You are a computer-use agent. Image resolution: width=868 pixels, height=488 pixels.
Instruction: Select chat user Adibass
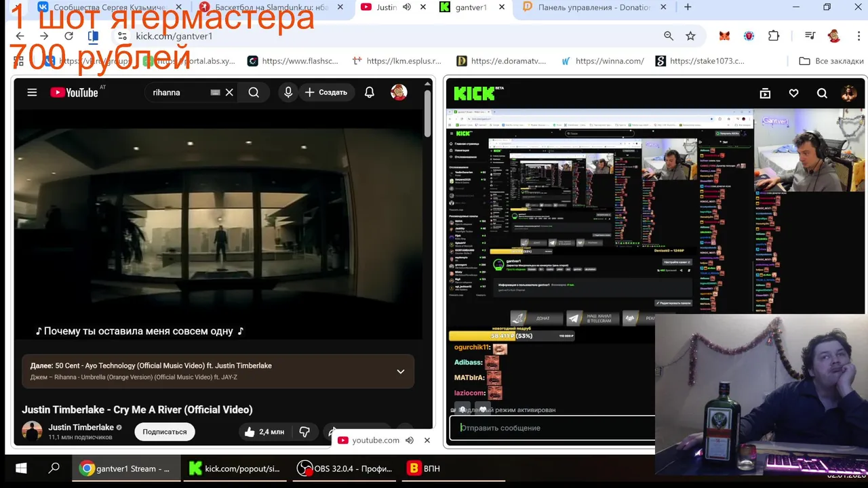(x=469, y=363)
